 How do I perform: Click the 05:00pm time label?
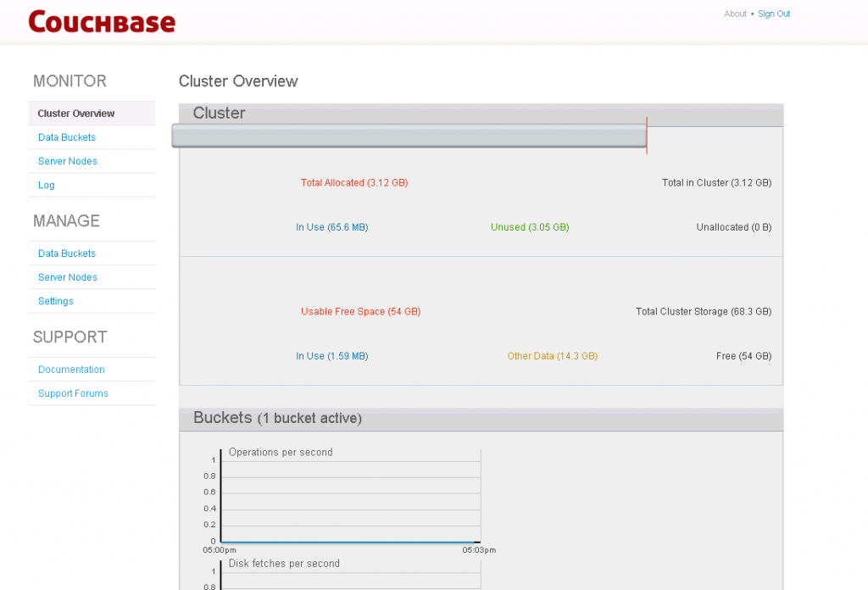[x=220, y=550]
